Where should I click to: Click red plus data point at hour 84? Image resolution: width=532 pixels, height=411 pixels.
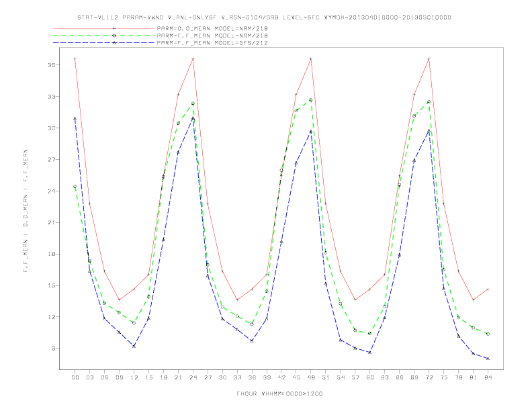(488, 289)
